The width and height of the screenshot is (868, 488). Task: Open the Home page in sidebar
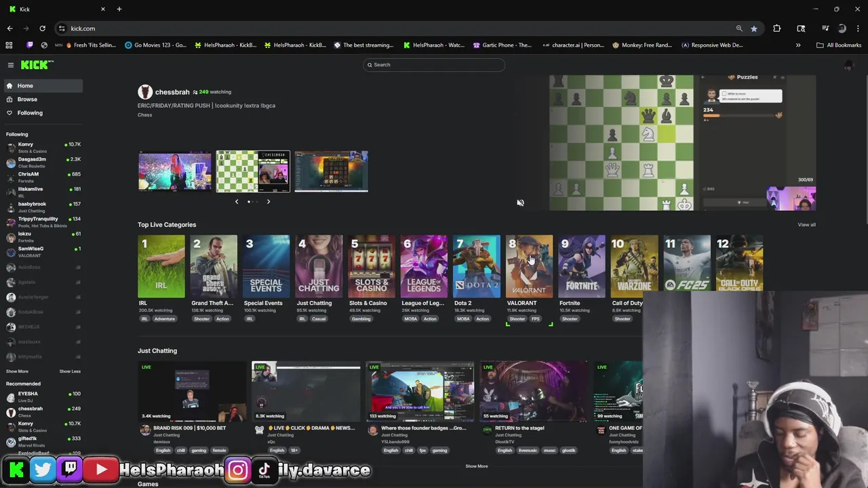42,86
